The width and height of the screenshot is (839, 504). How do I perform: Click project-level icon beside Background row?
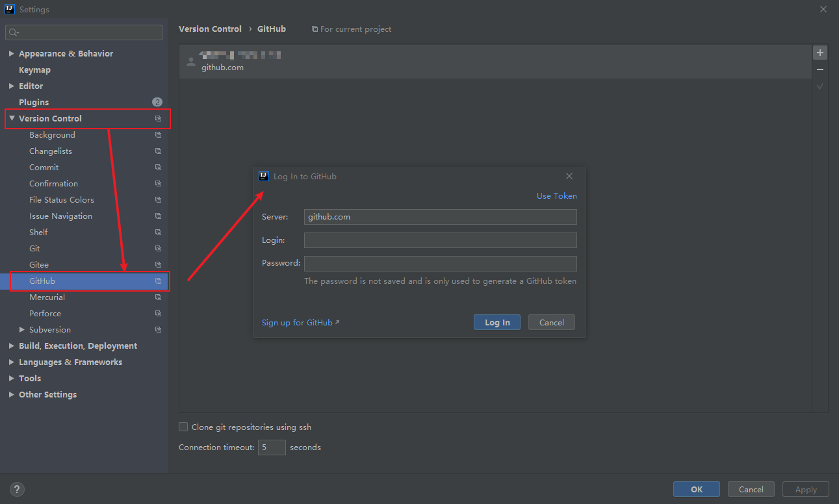(x=158, y=135)
